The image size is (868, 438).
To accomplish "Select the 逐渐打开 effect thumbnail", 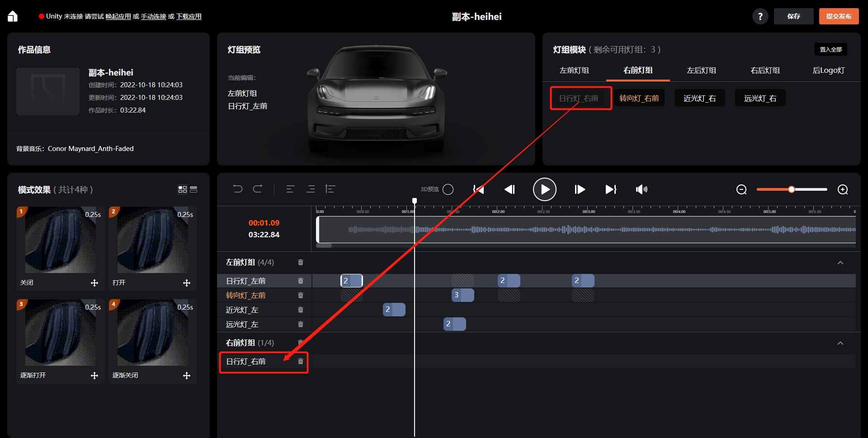I will click(61, 332).
